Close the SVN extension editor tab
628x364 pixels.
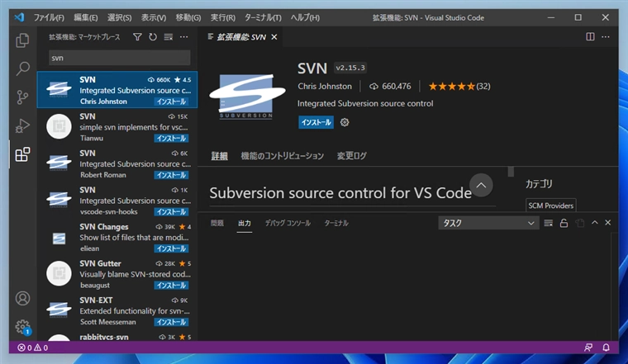point(274,37)
